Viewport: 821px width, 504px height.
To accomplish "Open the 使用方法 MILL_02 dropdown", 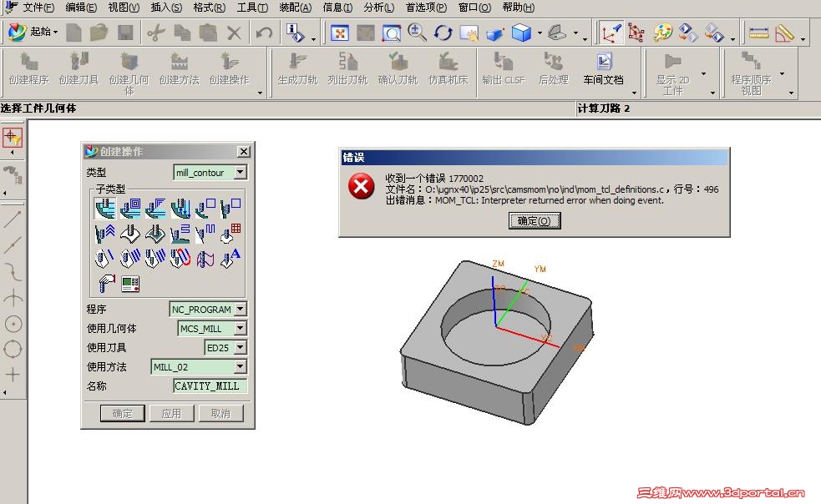I will [x=240, y=366].
